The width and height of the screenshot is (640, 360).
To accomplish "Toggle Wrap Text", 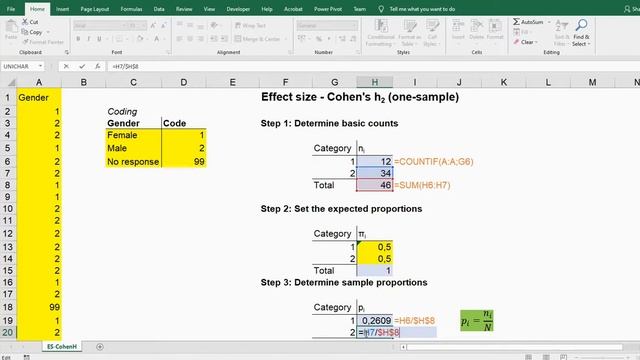I will click(251, 25).
